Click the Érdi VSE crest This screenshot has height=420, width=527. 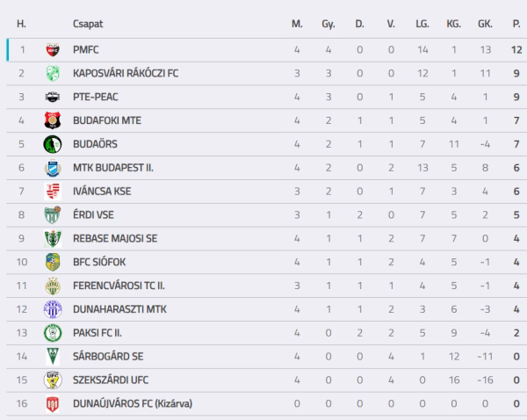click(x=53, y=215)
